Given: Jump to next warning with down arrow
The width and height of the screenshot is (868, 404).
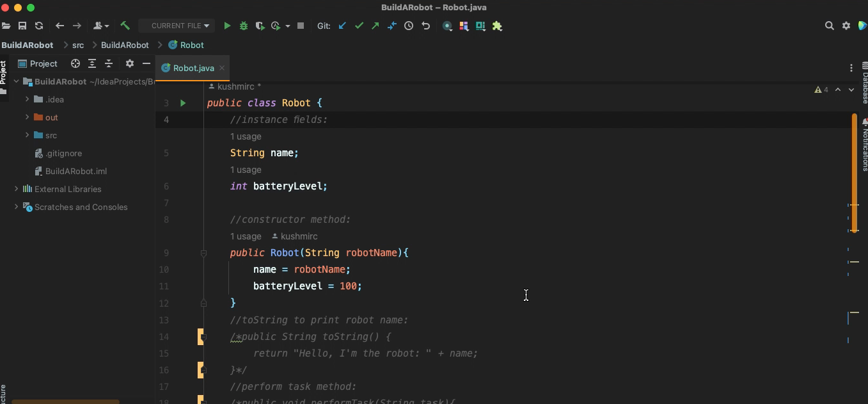Looking at the screenshot, I should 851,90.
